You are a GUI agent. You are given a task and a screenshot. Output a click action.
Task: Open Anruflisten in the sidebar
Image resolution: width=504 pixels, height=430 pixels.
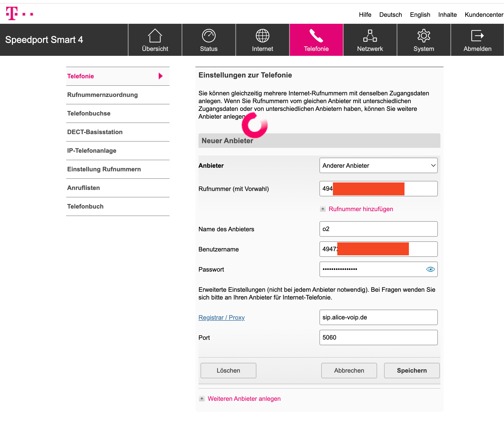point(118,188)
